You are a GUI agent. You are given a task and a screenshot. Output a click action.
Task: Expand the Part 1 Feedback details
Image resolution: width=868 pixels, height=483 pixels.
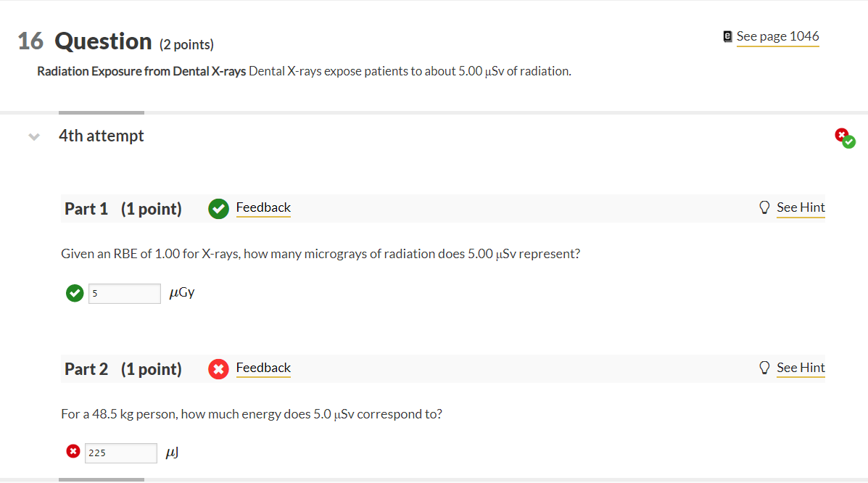click(x=263, y=207)
